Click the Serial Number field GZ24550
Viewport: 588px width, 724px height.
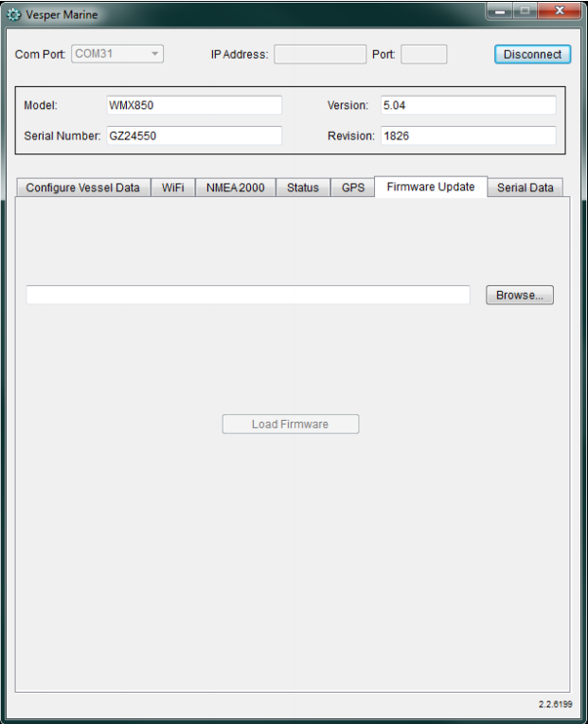pyautogui.click(x=194, y=136)
